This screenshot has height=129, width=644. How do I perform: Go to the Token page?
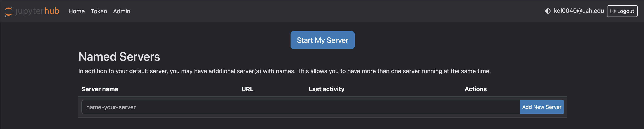pyautogui.click(x=99, y=11)
